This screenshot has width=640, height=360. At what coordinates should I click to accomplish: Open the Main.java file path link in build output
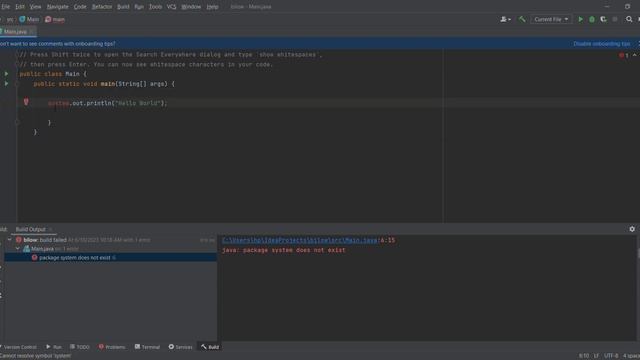[x=300, y=240]
